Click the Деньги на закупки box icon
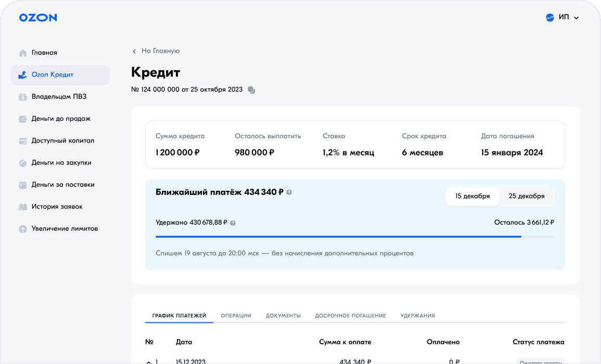Image resolution: width=601 pixels, height=364 pixels. click(x=23, y=163)
